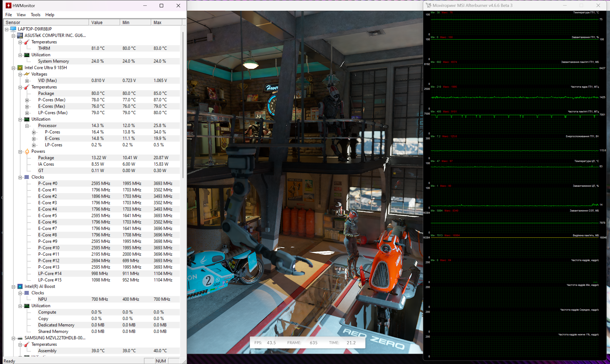
Task: Expand the LP-Cores (Max) temperature row
Action: coord(27,113)
